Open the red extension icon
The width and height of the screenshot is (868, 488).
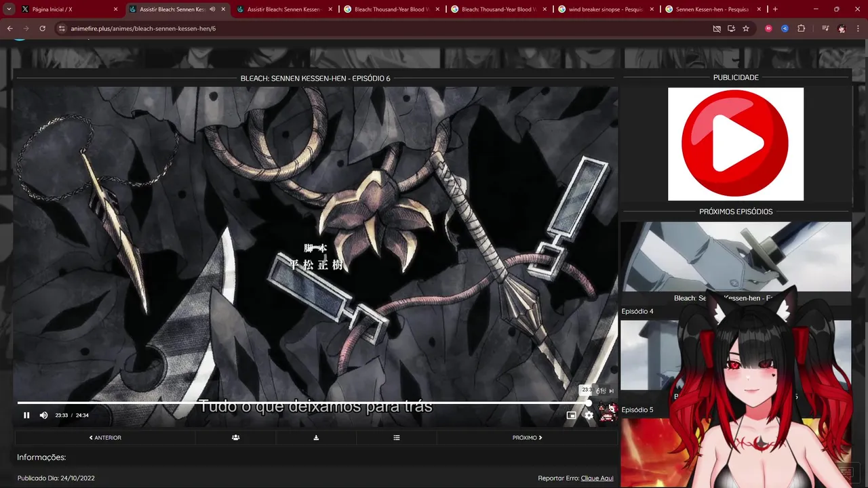(x=768, y=28)
